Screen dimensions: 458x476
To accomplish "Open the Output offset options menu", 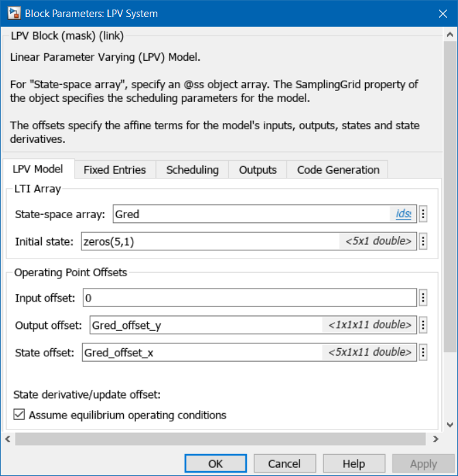I will coord(423,325).
